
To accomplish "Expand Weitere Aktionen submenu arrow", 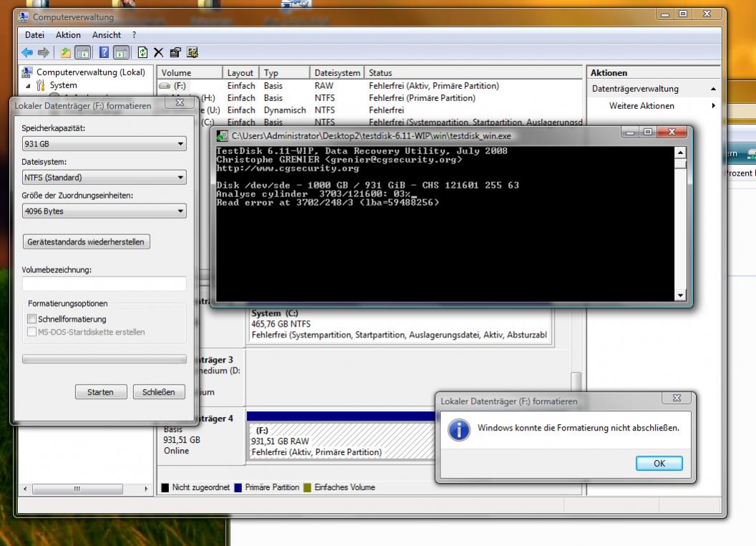I will click(714, 106).
